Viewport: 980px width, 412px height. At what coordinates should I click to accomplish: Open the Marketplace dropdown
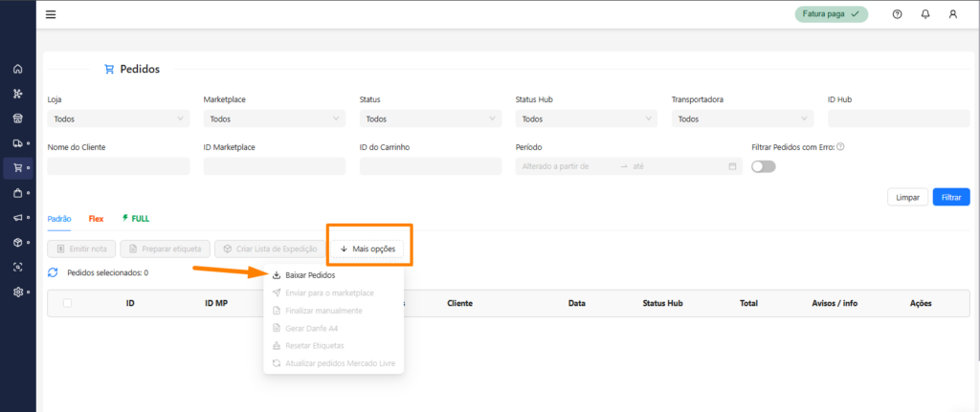tap(275, 119)
